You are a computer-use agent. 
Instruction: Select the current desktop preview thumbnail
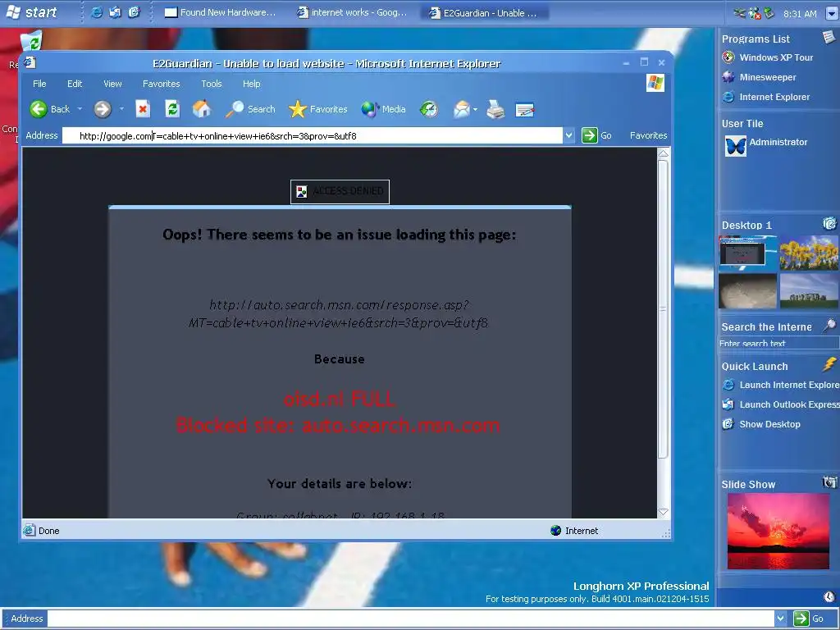(x=747, y=253)
